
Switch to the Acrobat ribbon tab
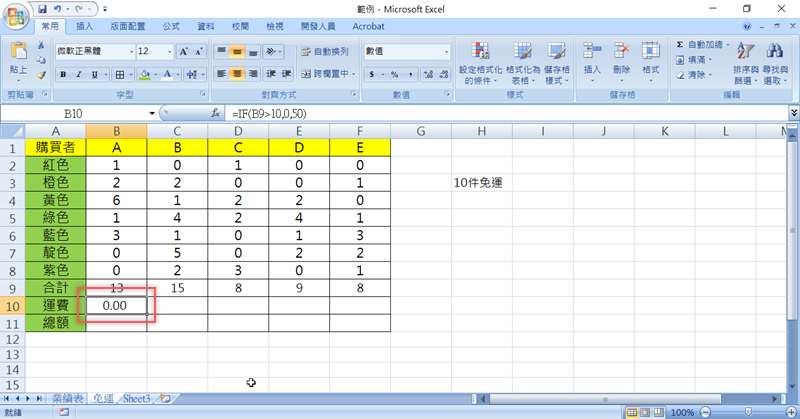[368, 27]
